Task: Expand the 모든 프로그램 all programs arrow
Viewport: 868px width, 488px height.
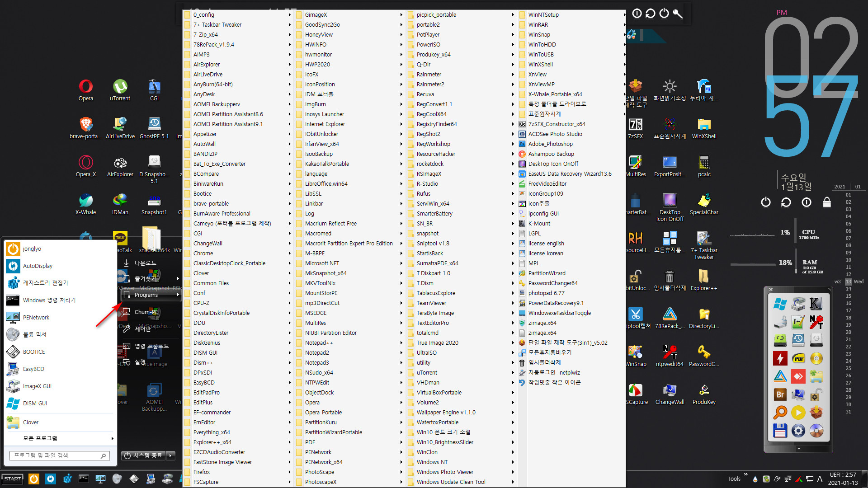Action: coord(112,438)
